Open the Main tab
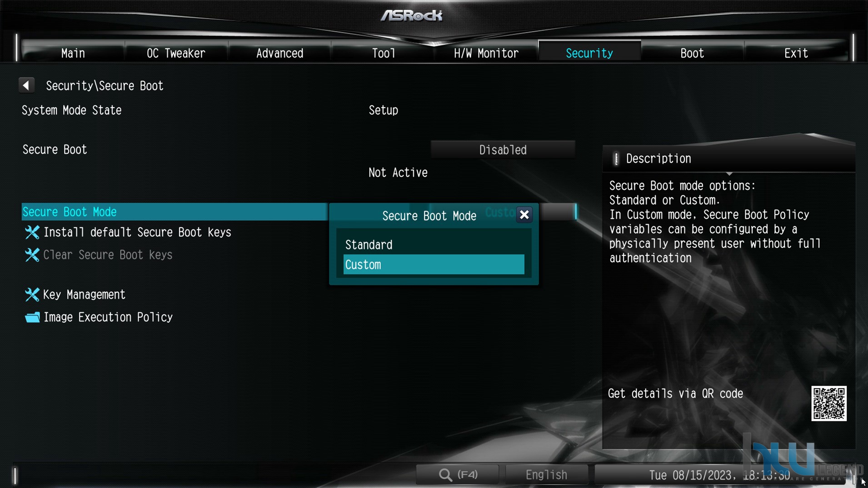Viewport: 868px width, 488px height. (73, 53)
